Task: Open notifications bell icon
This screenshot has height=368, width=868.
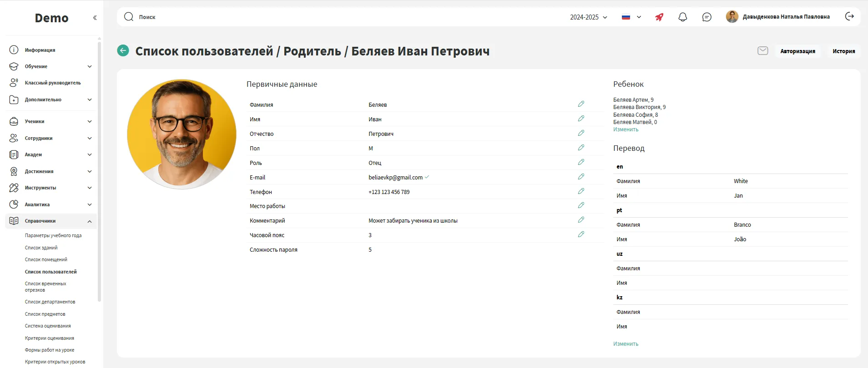Action: pyautogui.click(x=682, y=17)
